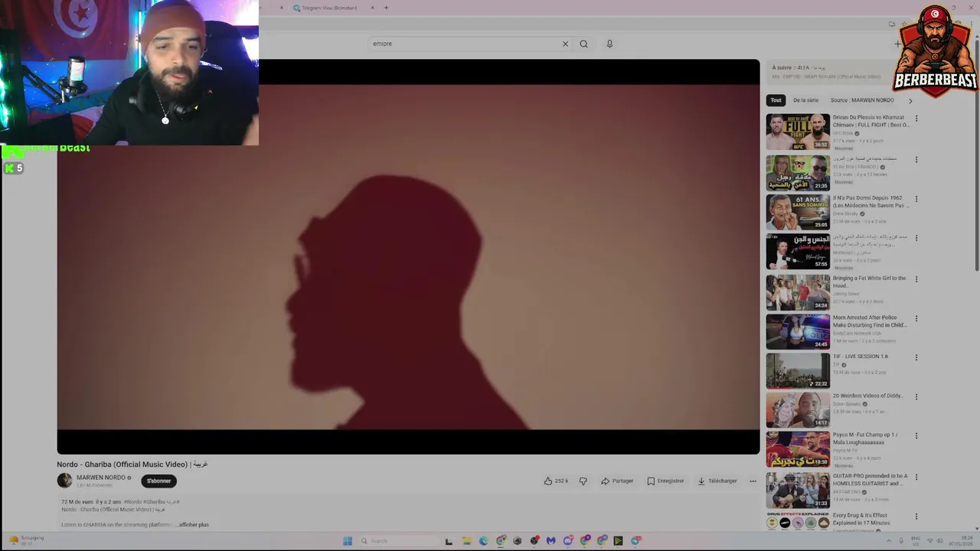This screenshot has width=980, height=551.
Task: Activate voice search microphone icon
Action: coord(609,44)
